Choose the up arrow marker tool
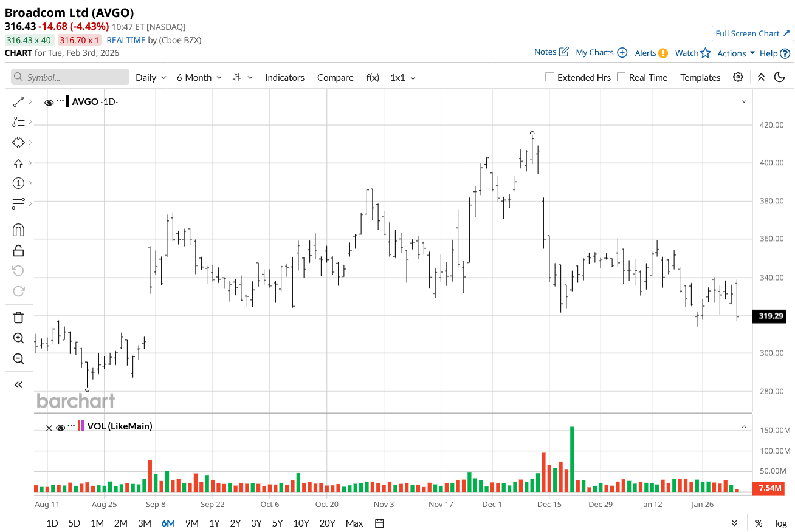The width and height of the screenshot is (795, 532). pyautogui.click(x=18, y=163)
